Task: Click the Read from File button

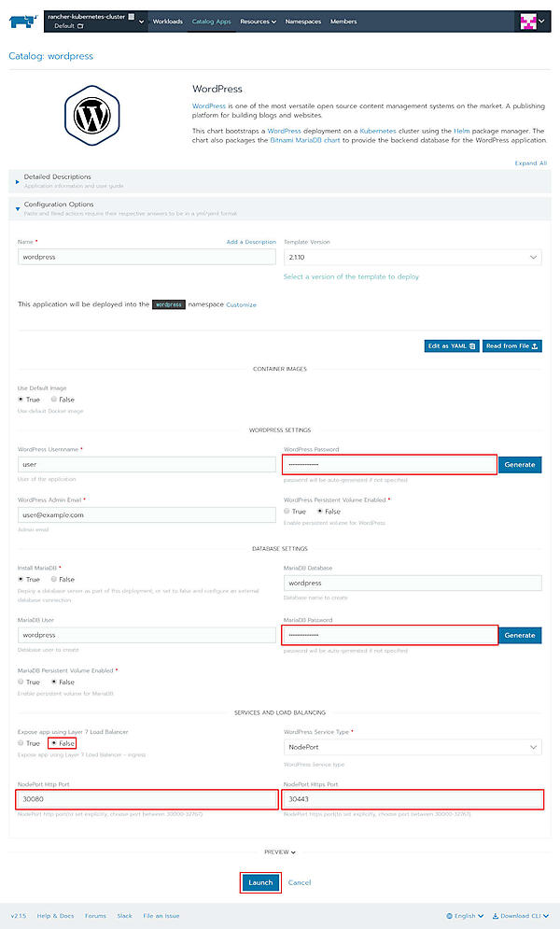Action: coord(512,345)
